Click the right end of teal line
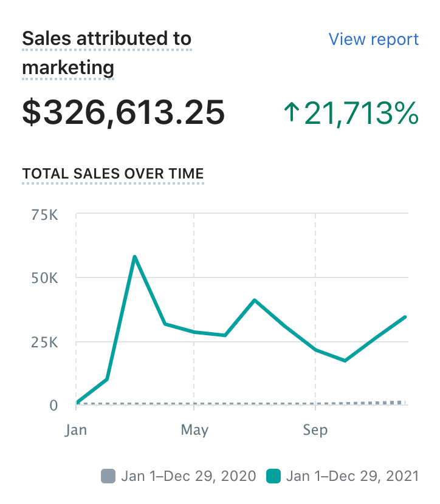The image size is (440, 504). [x=405, y=317]
